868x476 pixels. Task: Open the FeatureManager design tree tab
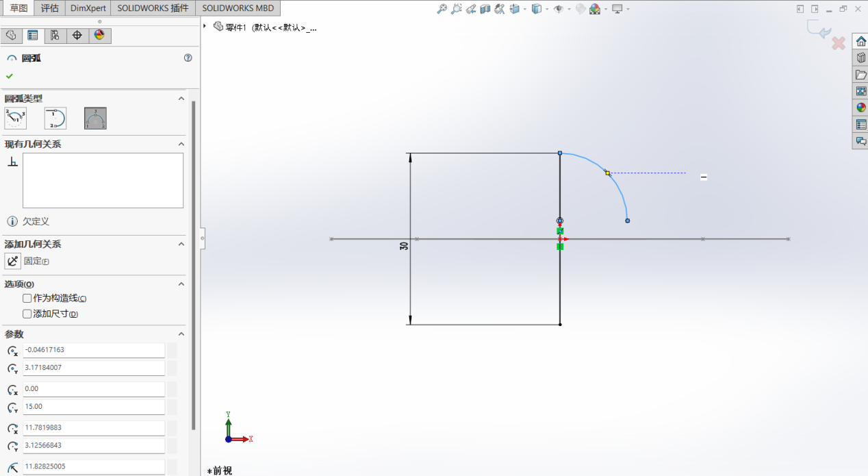(10, 36)
